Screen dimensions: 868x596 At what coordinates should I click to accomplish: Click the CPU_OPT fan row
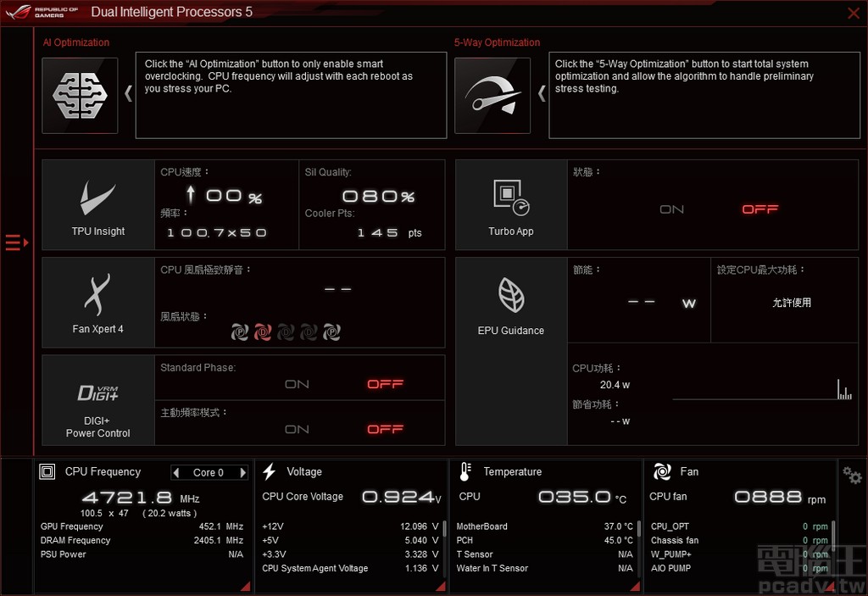(739, 526)
